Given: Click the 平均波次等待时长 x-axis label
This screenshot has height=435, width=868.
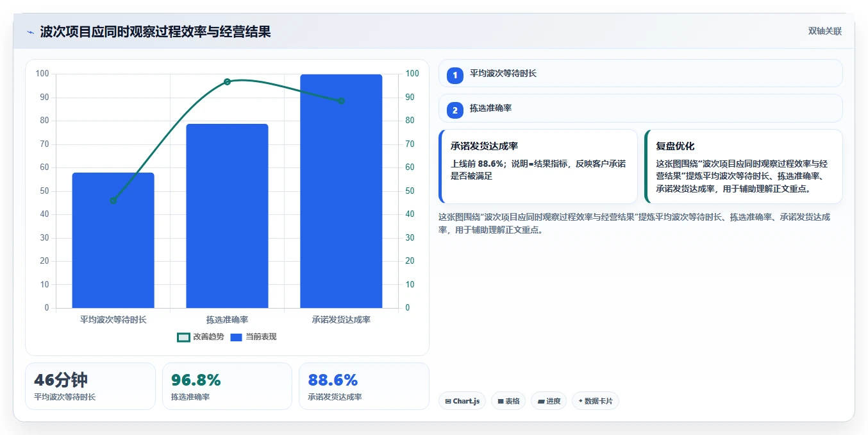Looking at the screenshot, I should point(113,320).
